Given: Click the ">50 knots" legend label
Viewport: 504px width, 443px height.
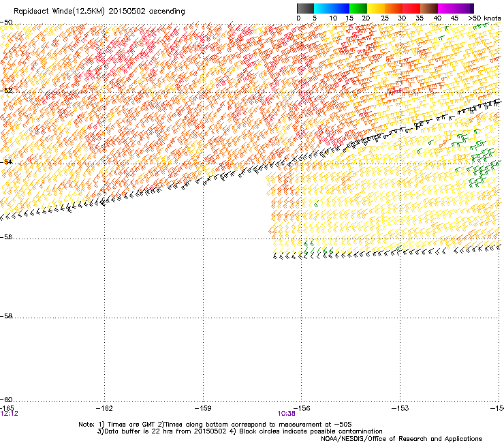Looking at the screenshot, I should pyautogui.click(x=484, y=18).
